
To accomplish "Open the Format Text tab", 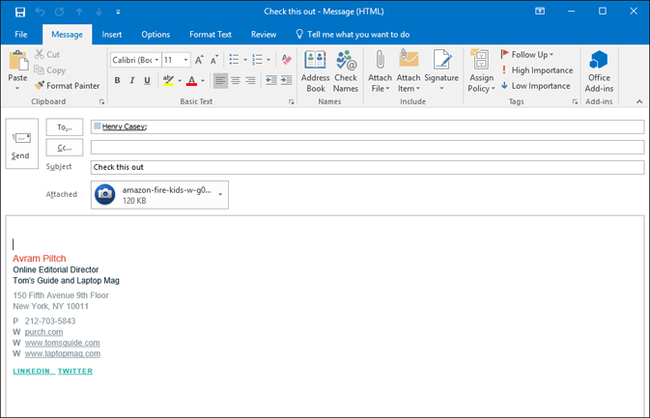I will click(210, 34).
